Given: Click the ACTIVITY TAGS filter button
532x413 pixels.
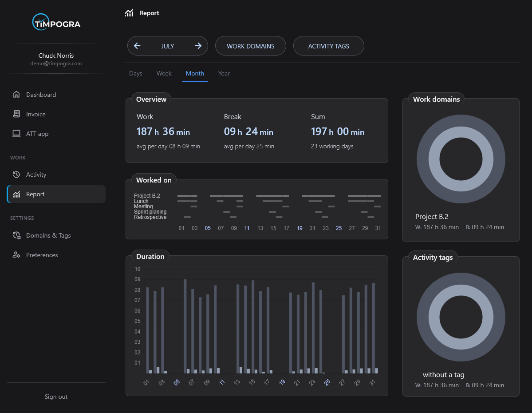Looking at the screenshot, I should click(x=328, y=46).
